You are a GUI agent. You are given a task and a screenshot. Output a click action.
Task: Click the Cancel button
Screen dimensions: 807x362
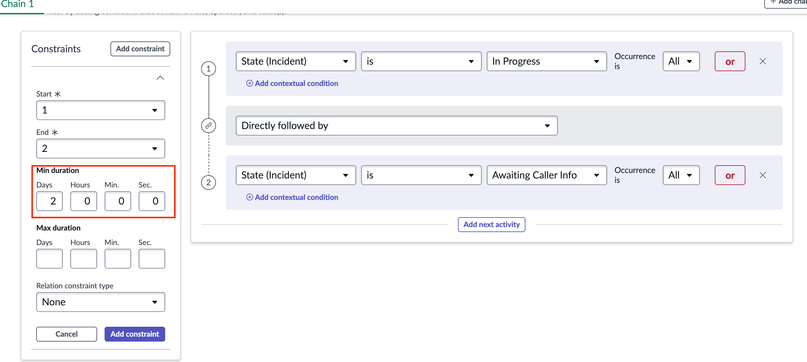(x=66, y=334)
